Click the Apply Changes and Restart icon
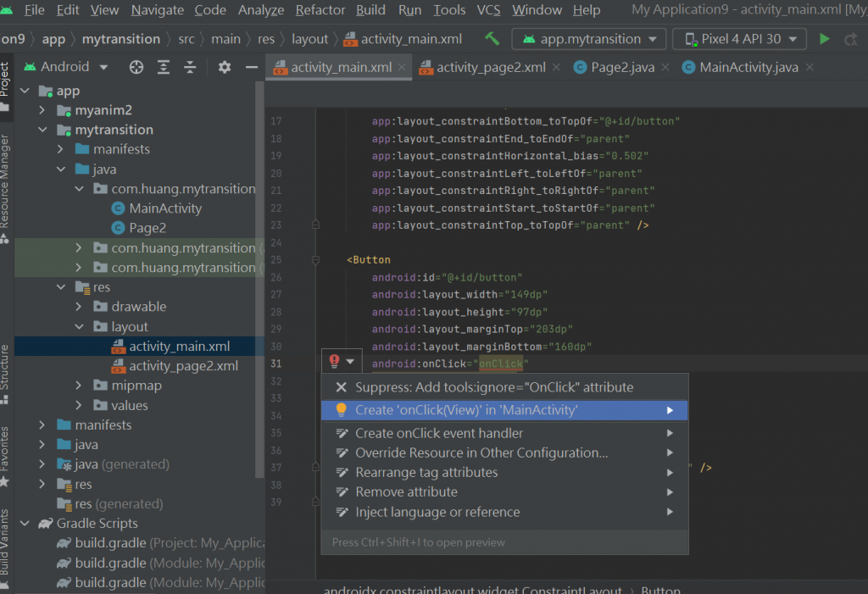Viewport: 868px width, 594px height. (x=851, y=39)
